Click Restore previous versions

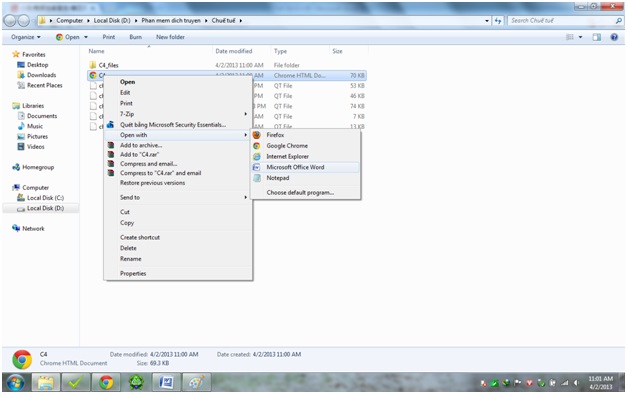click(x=178, y=183)
